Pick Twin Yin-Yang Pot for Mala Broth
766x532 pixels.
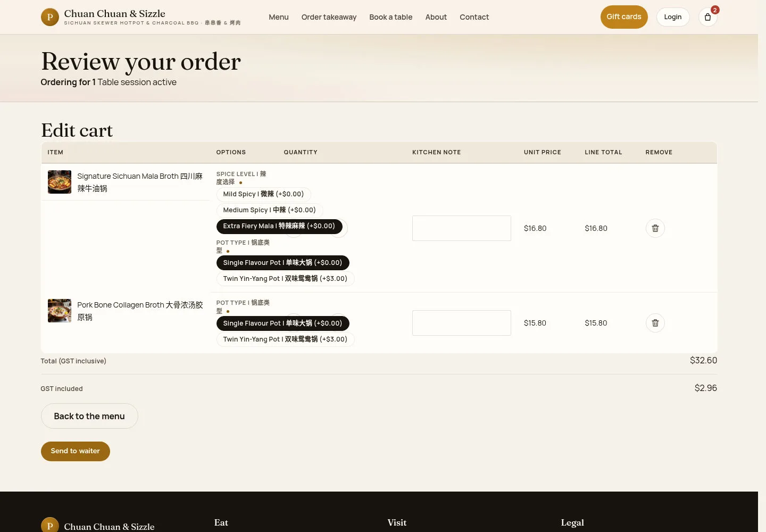285,279
